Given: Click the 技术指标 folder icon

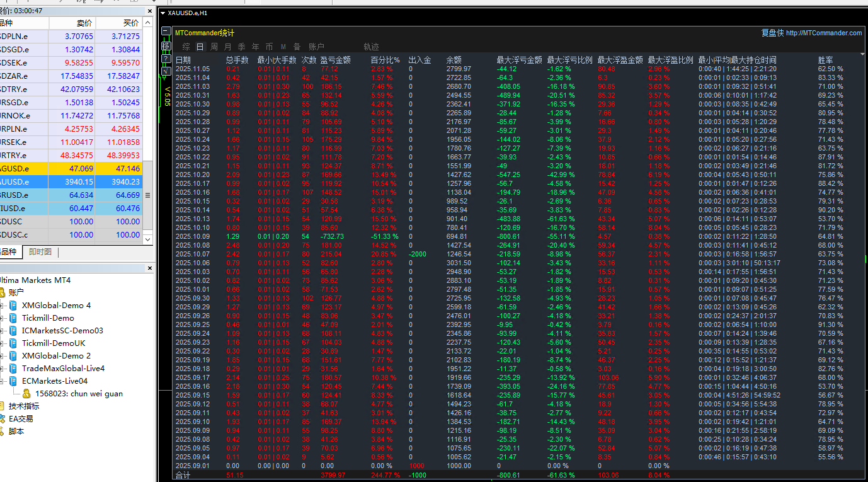Looking at the screenshot, I should pos(3,406).
